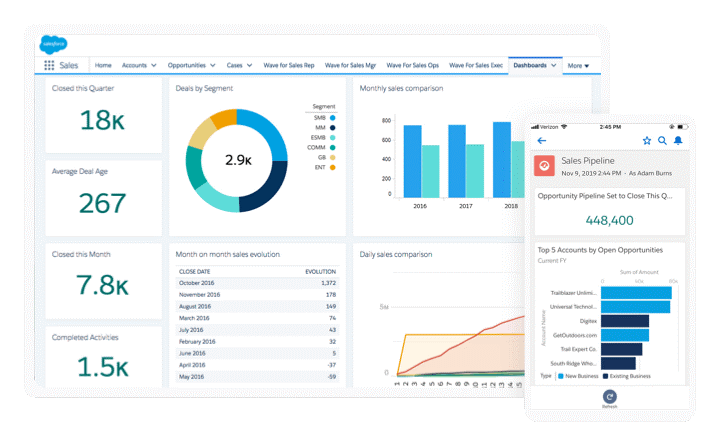Click the CLOSE DATE column header
720x446 pixels.
tap(194, 271)
